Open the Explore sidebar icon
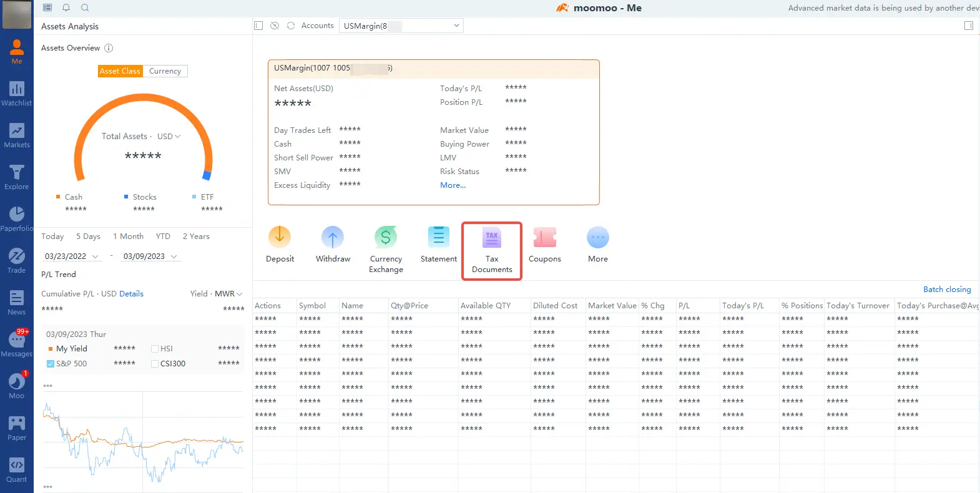 pos(17,177)
